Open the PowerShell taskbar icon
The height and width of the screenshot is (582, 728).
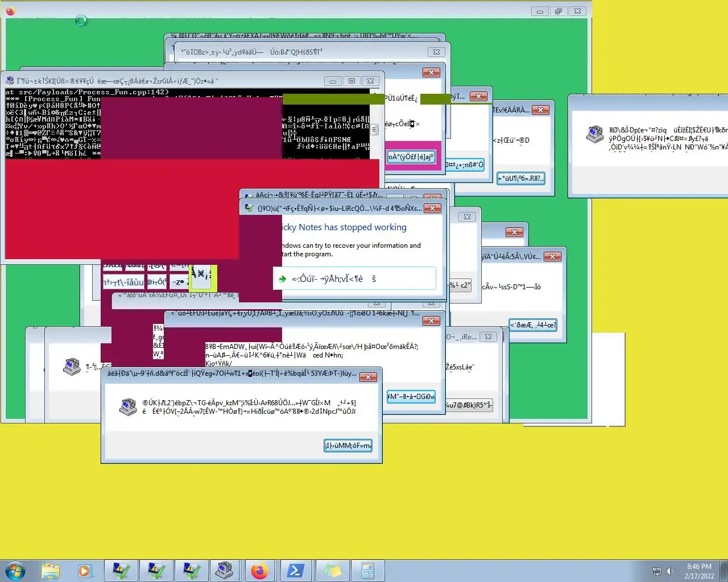[x=295, y=571]
